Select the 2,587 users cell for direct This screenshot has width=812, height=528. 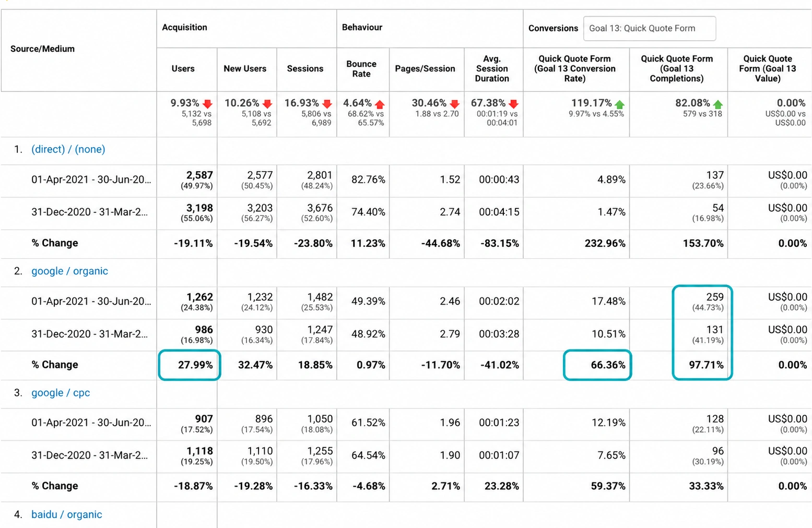(x=187, y=180)
